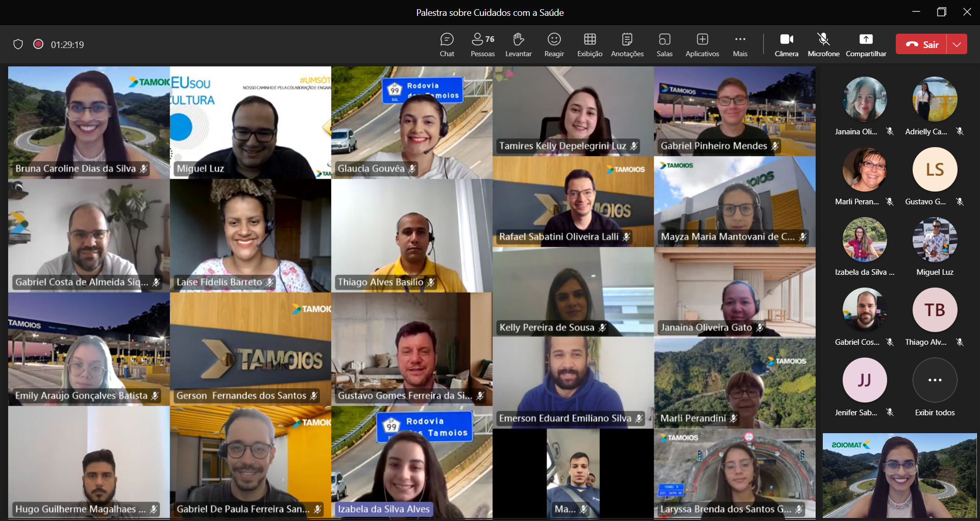Click the red recording indicator
The height and width of the screenshot is (521, 980).
point(38,44)
